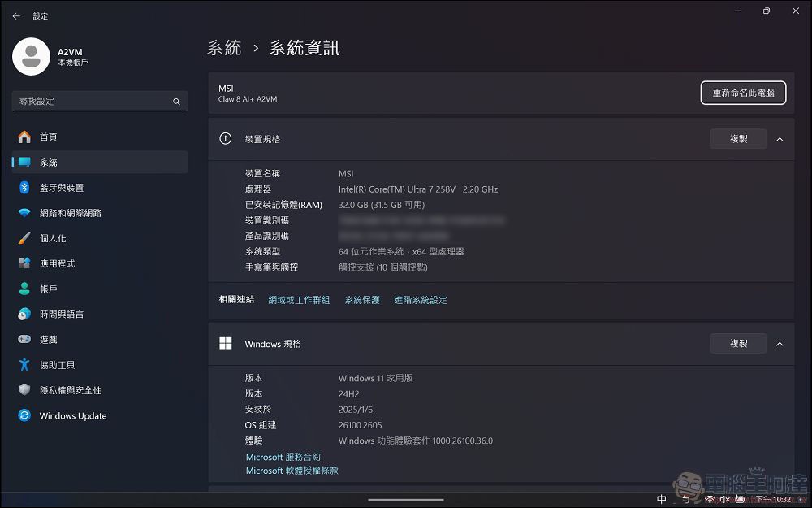The image size is (812, 508).
Task: Click the A2VM account name
Action: click(70, 52)
